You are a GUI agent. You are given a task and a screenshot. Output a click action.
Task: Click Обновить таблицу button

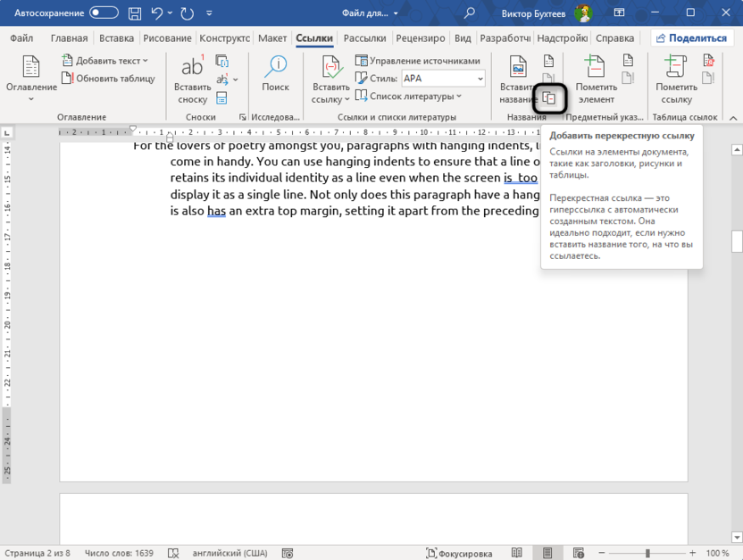(x=108, y=79)
